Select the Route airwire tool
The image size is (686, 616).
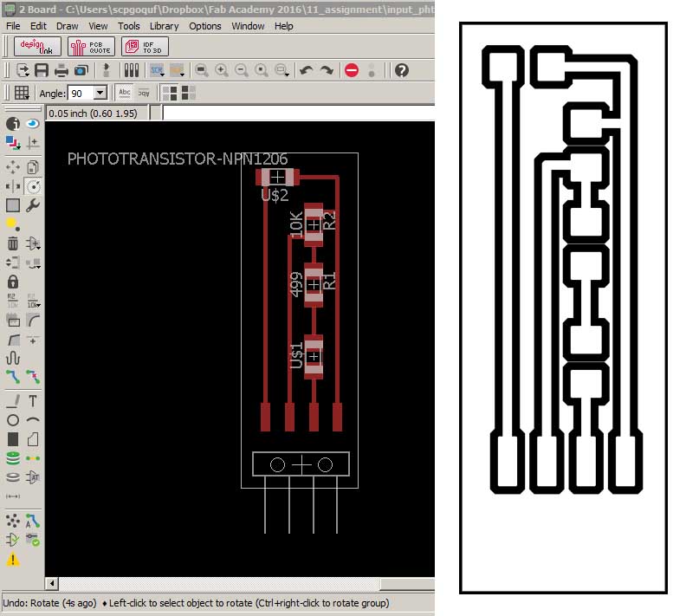(x=13, y=377)
